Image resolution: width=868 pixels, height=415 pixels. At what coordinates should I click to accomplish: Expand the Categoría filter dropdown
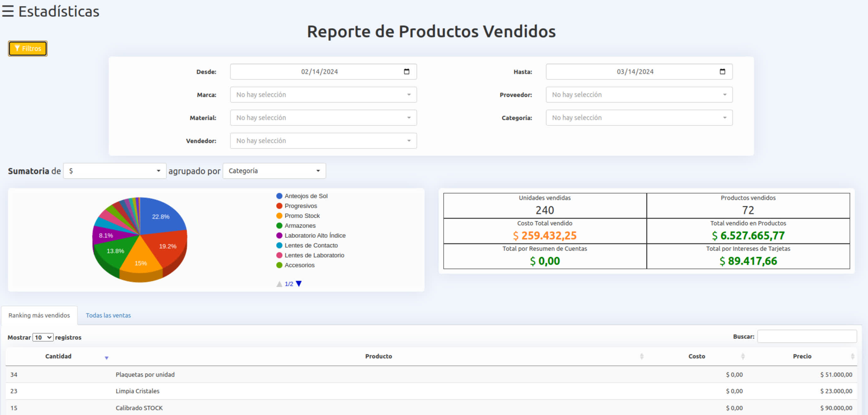(x=639, y=118)
